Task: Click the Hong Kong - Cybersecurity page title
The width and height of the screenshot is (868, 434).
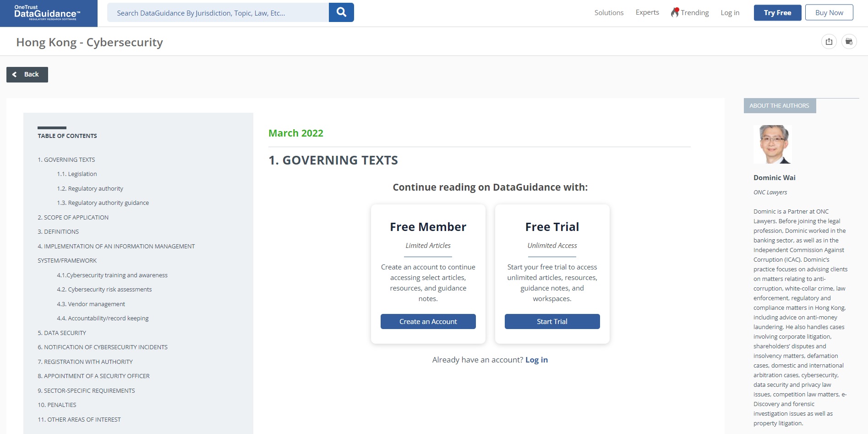Action: 90,42
